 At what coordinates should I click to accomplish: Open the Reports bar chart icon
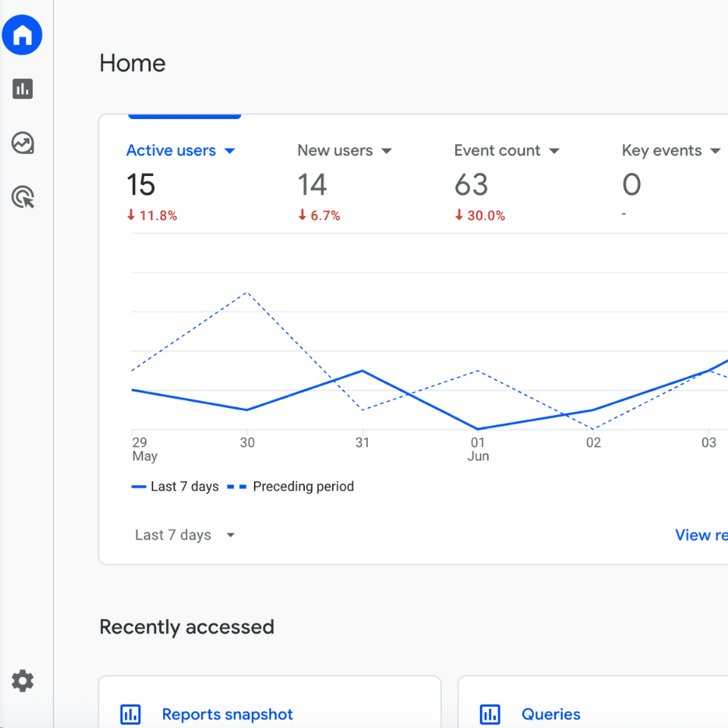(23, 89)
